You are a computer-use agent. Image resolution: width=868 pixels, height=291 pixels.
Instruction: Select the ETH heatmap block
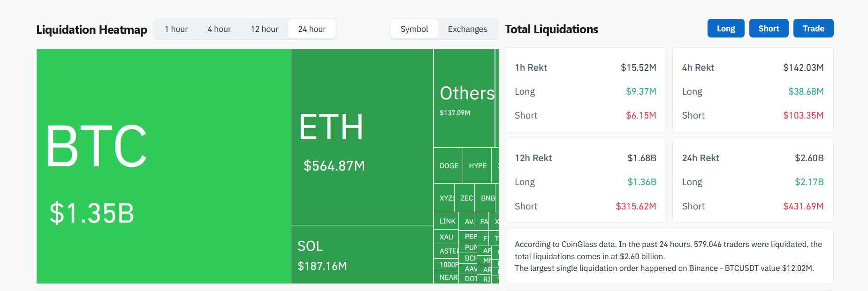[362, 137]
